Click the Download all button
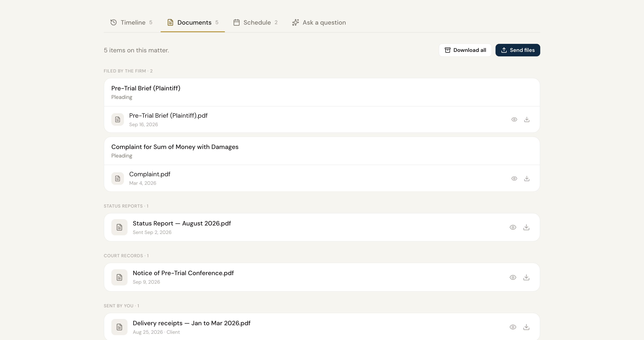The height and width of the screenshot is (340, 644). click(x=465, y=50)
